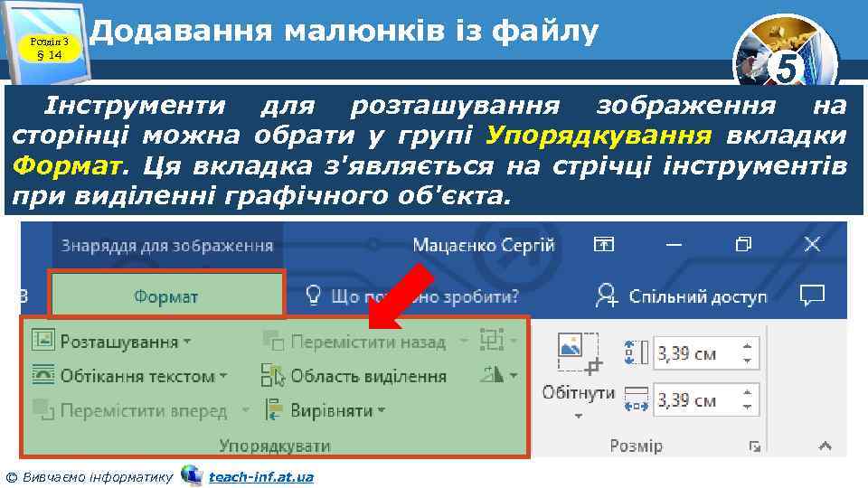The width and height of the screenshot is (868, 488).
Task: Expand the Перемістити вперед dropdown arrow
Action: coord(245,410)
